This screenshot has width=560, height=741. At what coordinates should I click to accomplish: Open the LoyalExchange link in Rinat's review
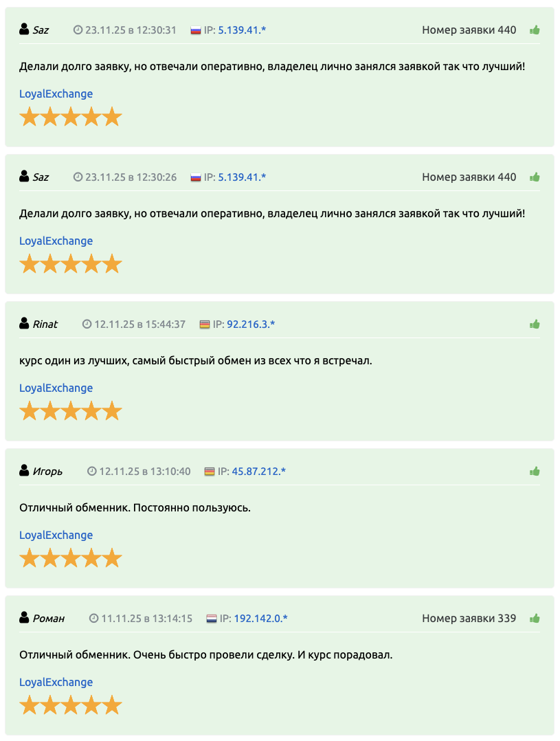pos(56,388)
